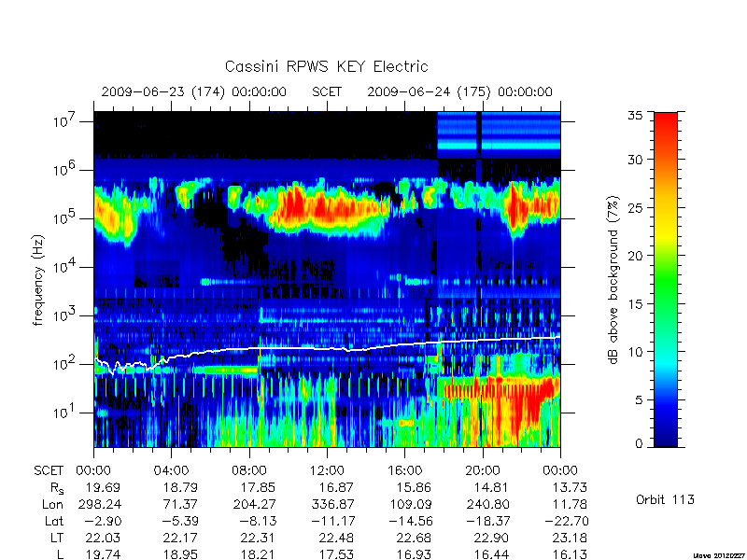This screenshot has height=560, width=747.
Task: Click Lon value 11.78
Action: point(570,504)
